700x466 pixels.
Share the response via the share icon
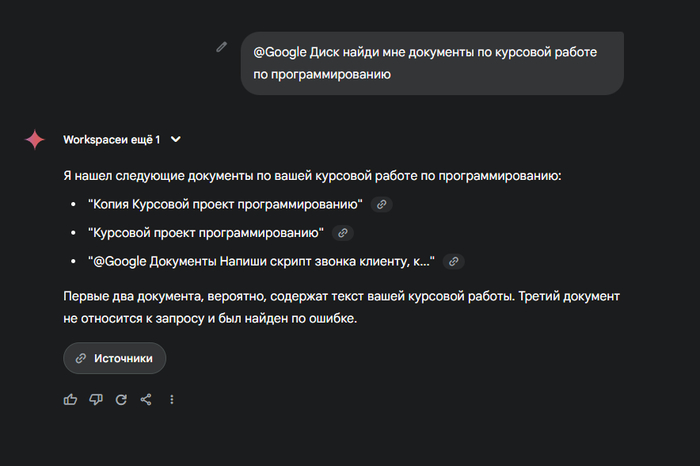pyautogui.click(x=146, y=399)
